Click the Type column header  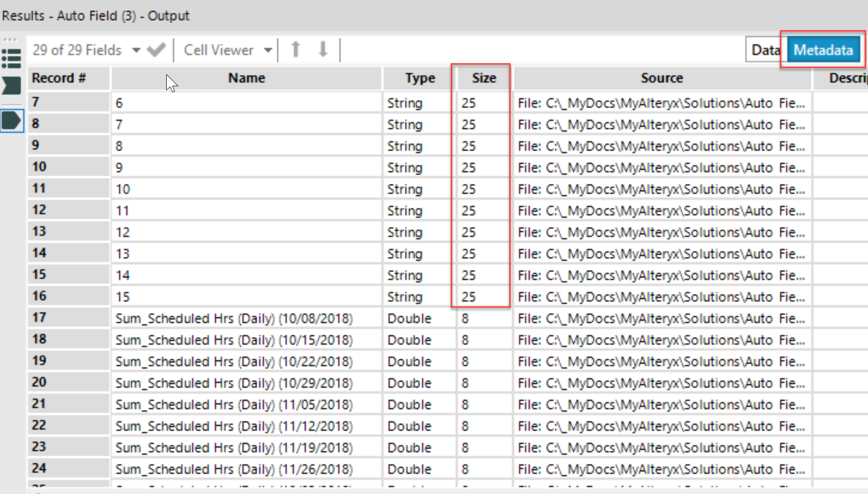pos(419,78)
